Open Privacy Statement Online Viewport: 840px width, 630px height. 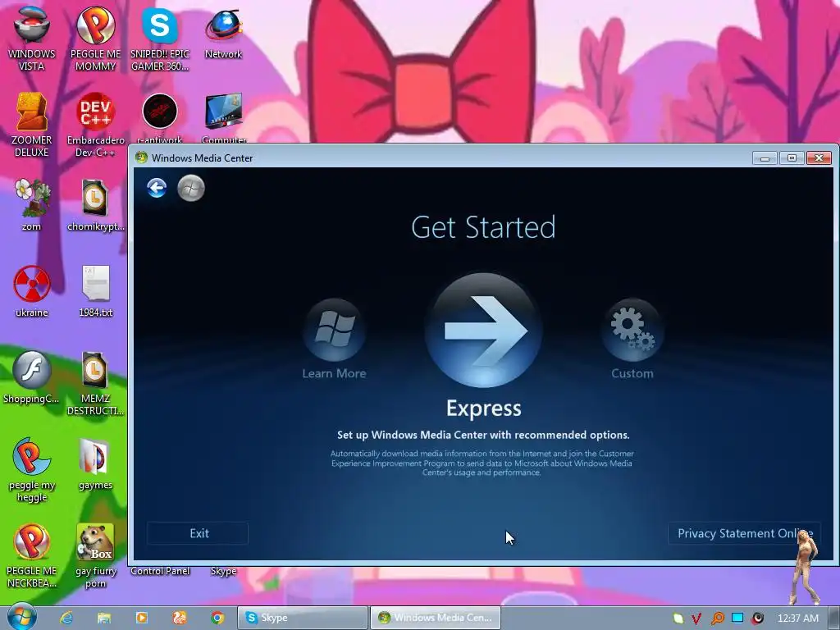click(744, 533)
